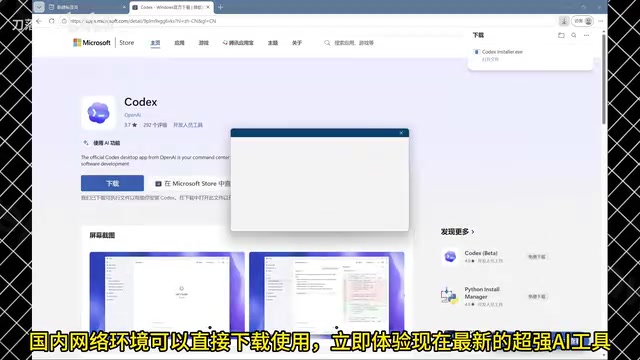Click the browser back arrow
The height and width of the screenshot is (360, 640).
click(x=39, y=21)
